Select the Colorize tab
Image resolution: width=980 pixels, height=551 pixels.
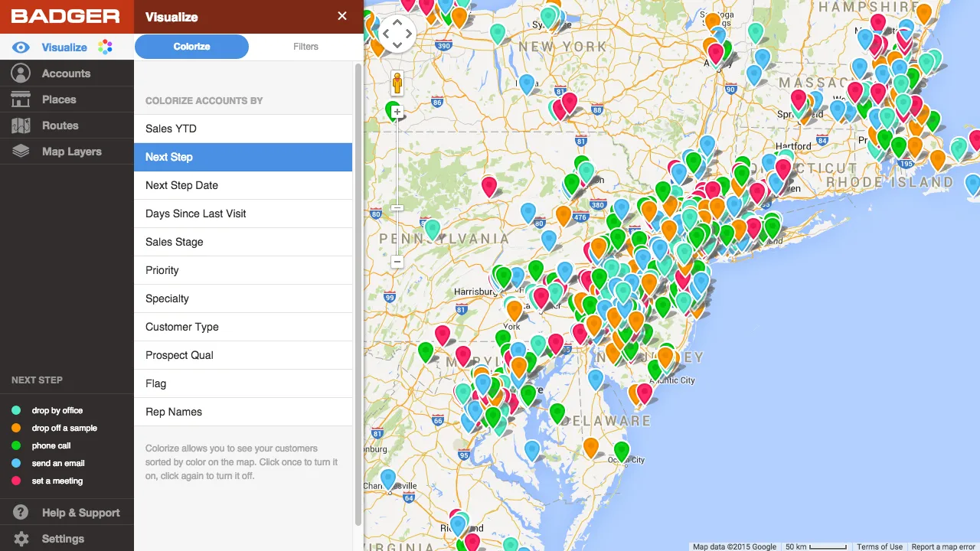[191, 47]
